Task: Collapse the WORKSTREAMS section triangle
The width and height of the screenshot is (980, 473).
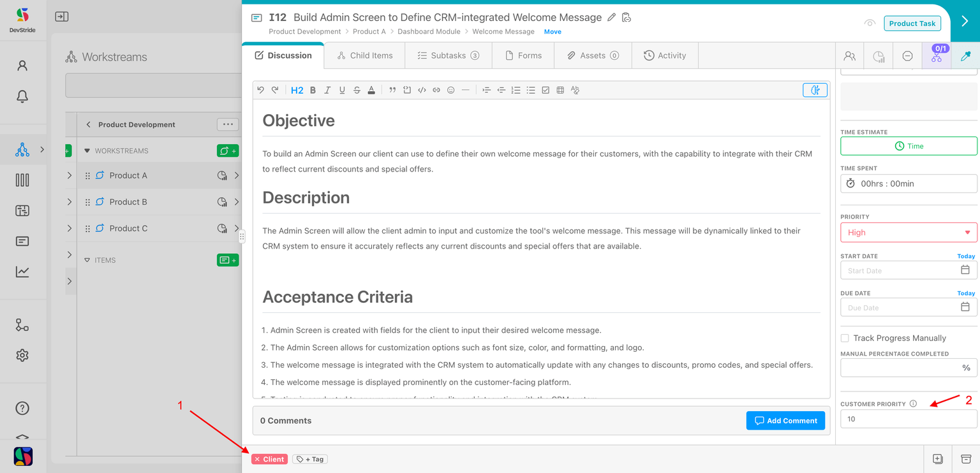Action: pos(87,151)
